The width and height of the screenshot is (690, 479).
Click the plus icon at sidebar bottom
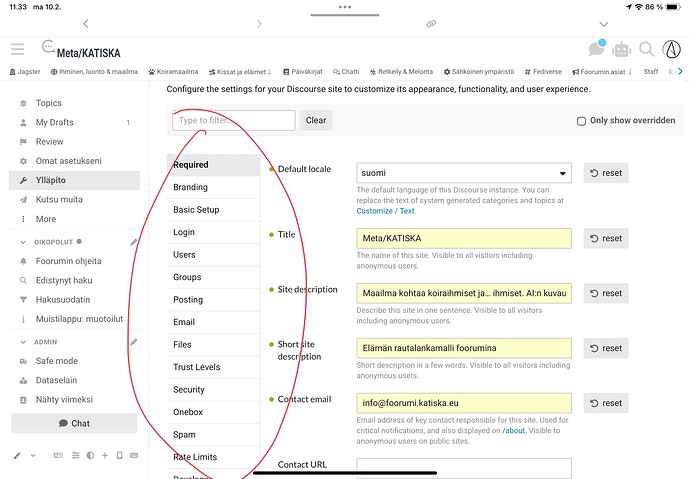coord(105,456)
